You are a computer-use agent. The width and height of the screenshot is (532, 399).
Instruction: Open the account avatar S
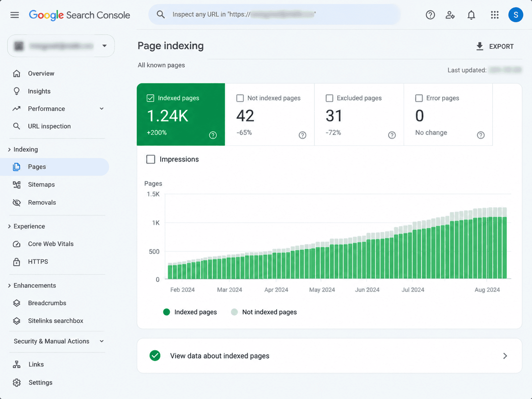(x=516, y=15)
